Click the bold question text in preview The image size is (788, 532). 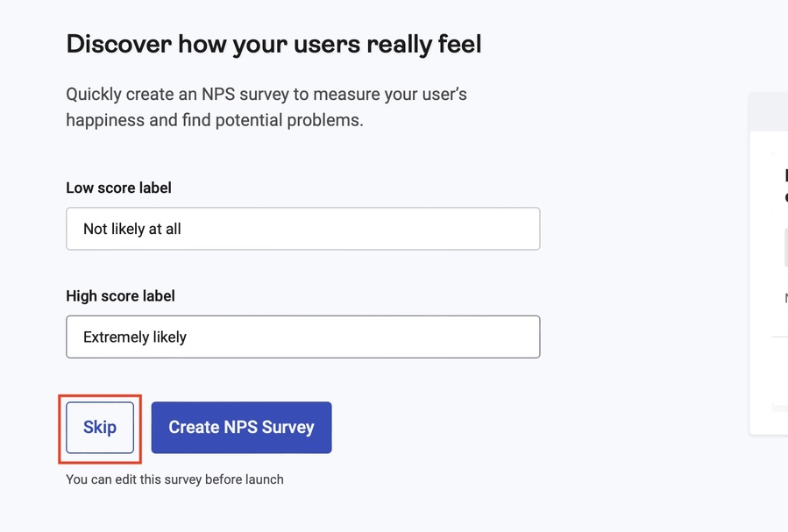pyautogui.click(x=785, y=186)
